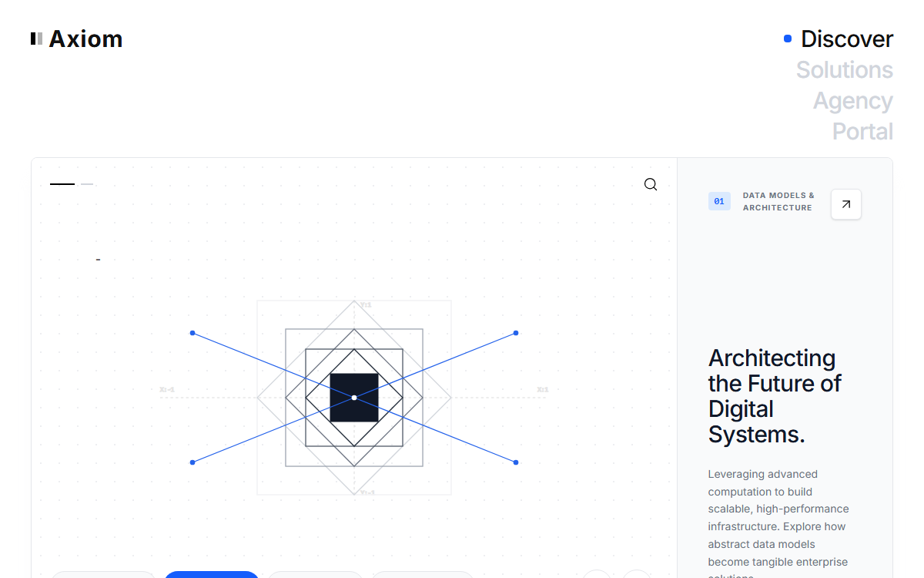
Task: Click the Architecting the Future heading
Action: click(775, 396)
